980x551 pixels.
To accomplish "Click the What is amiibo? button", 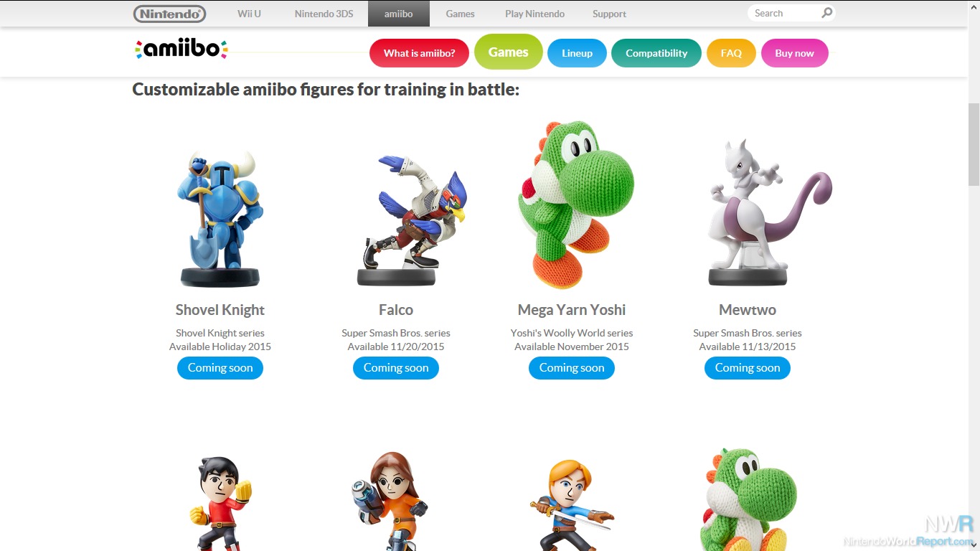I will [419, 53].
